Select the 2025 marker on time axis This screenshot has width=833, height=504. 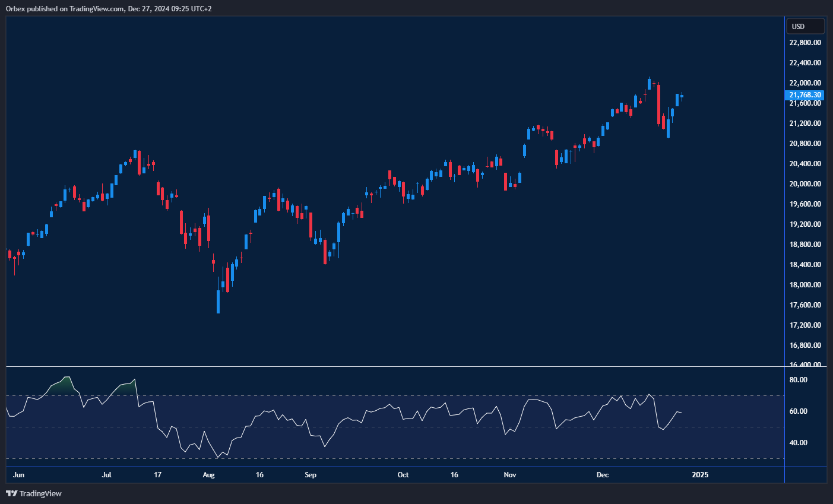pos(700,475)
